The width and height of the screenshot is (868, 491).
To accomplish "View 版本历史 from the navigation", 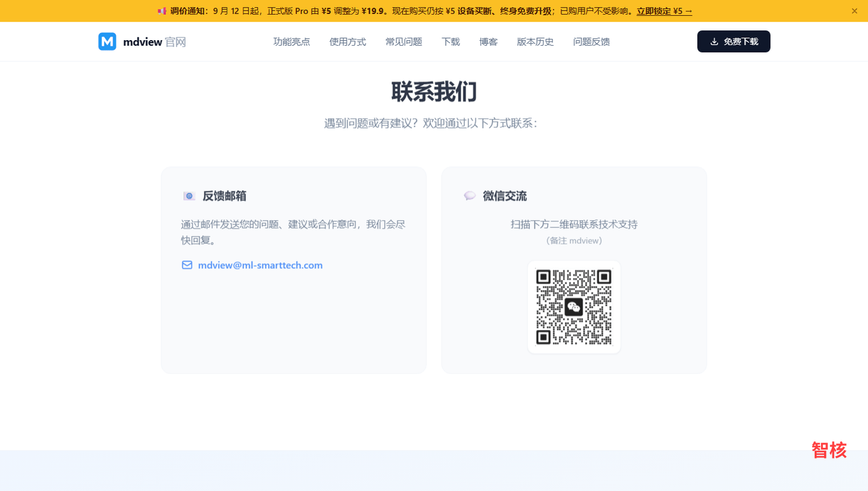I will 536,42.
